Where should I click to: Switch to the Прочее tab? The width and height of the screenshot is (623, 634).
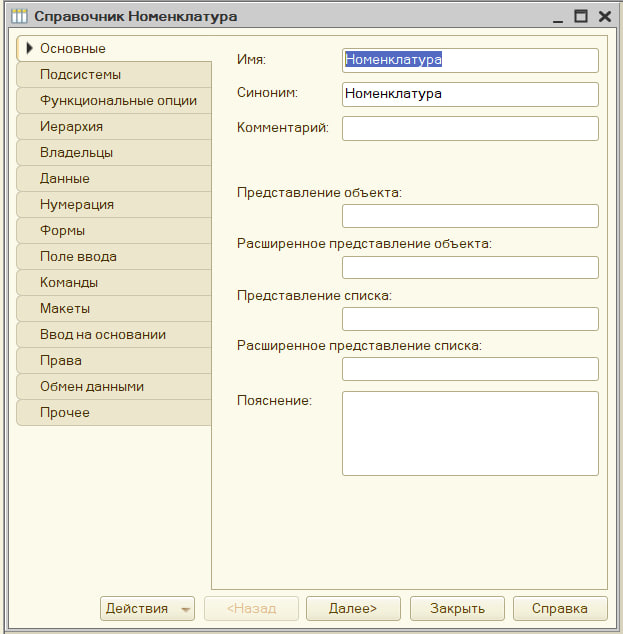pos(114,412)
